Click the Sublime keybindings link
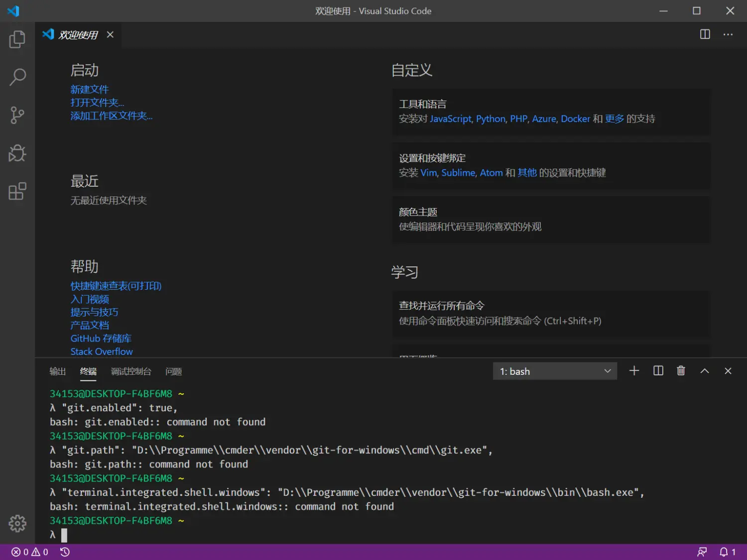747x560 pixels. 458,173
